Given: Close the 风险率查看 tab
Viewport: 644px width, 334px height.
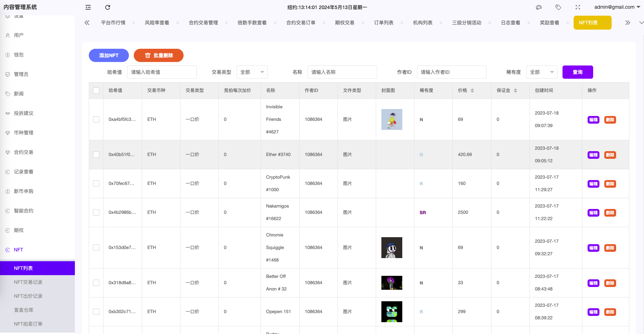Looking at the screenshot, I should coord(178,23).
